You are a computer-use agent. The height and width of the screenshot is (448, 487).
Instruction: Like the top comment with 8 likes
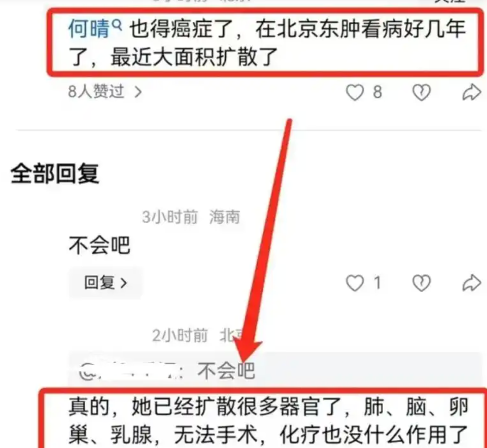[x=355, y=92]
